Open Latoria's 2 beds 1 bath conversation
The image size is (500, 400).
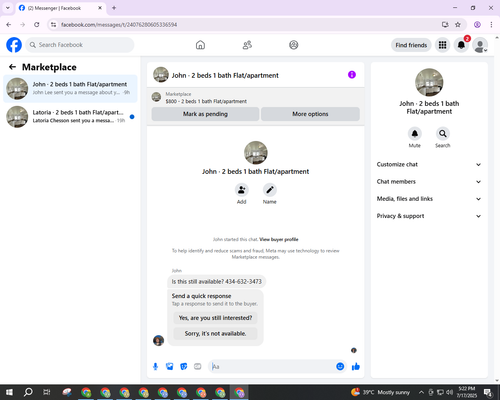click(x=70, y=116)
